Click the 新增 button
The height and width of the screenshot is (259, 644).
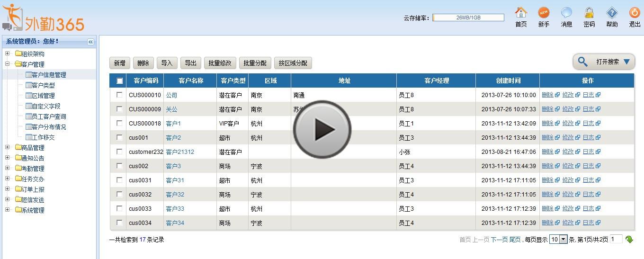coord(120,63)
